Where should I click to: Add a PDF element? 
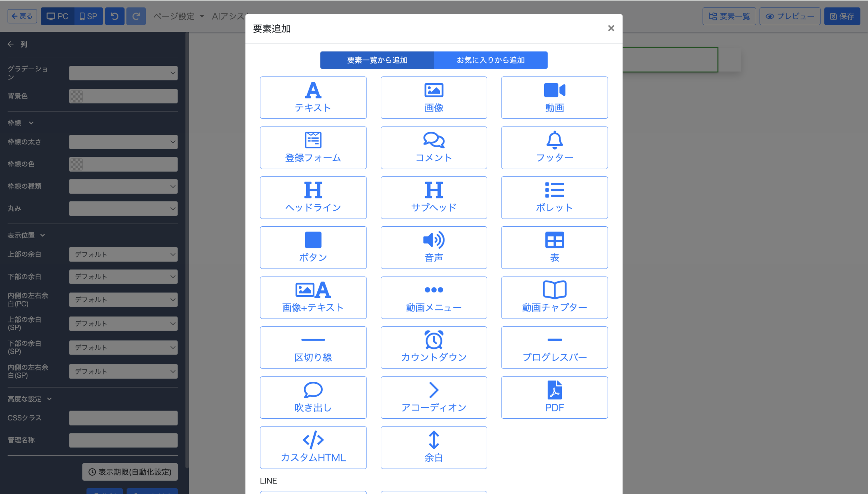pos(554,397)
